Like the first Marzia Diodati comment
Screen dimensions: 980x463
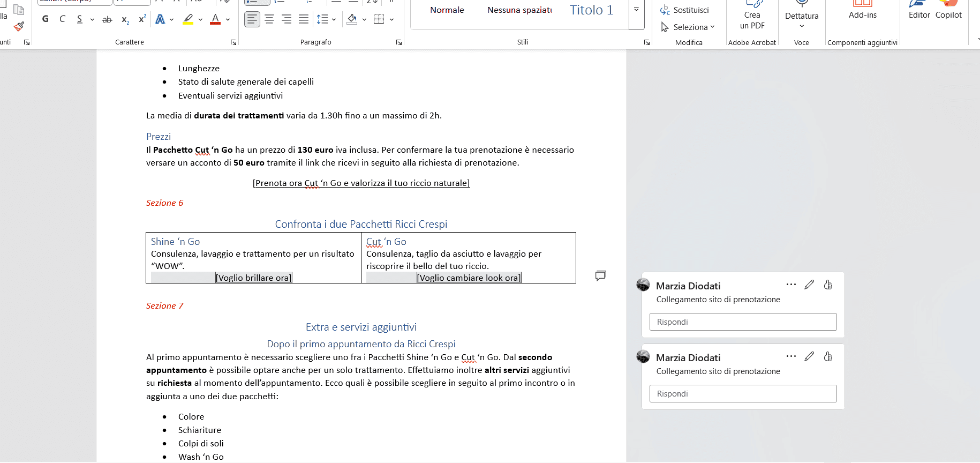[x=828, y=285]
